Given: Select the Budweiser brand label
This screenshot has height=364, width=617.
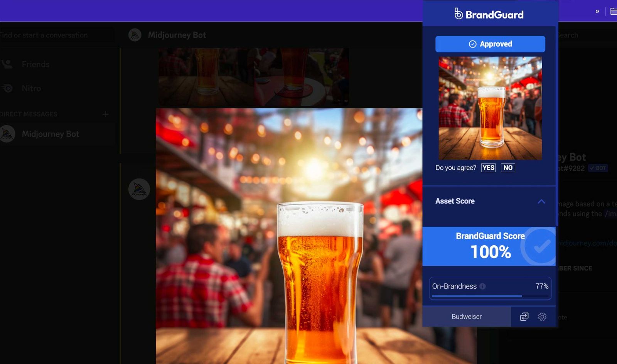Looking at the screenshot, I should [x=466, y=317].
